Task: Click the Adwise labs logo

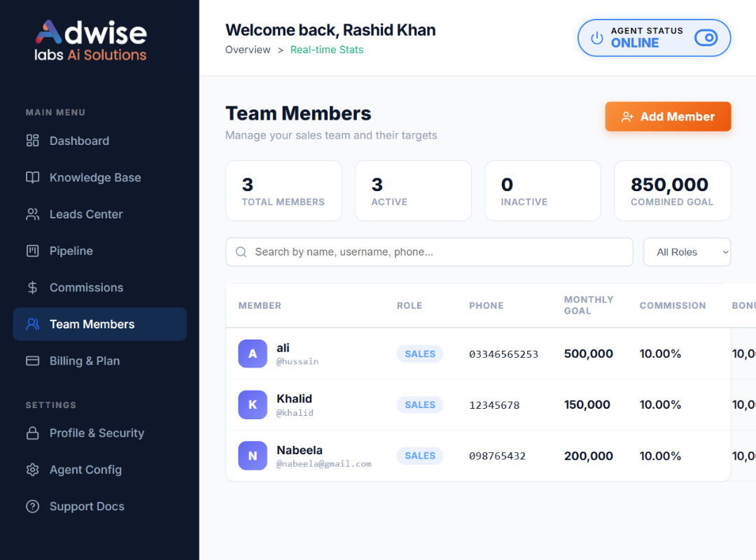Action: point(90,41)
